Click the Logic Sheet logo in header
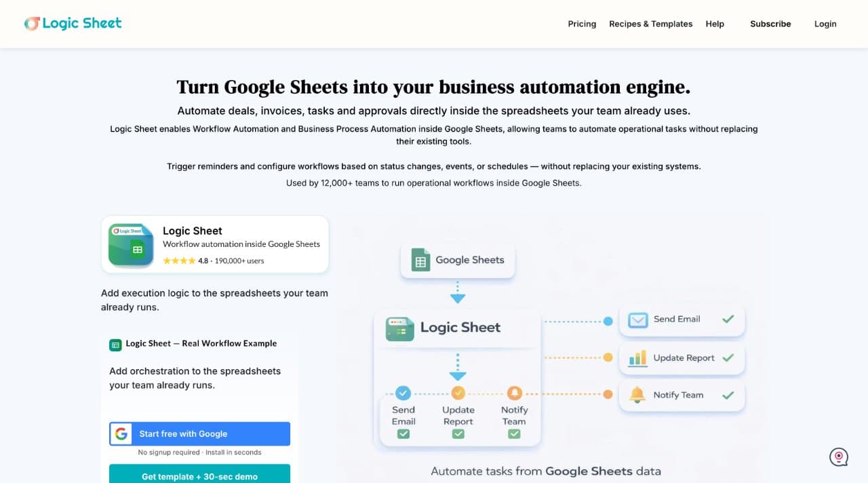This screenshot has width=868, height=483. [73, 23]
